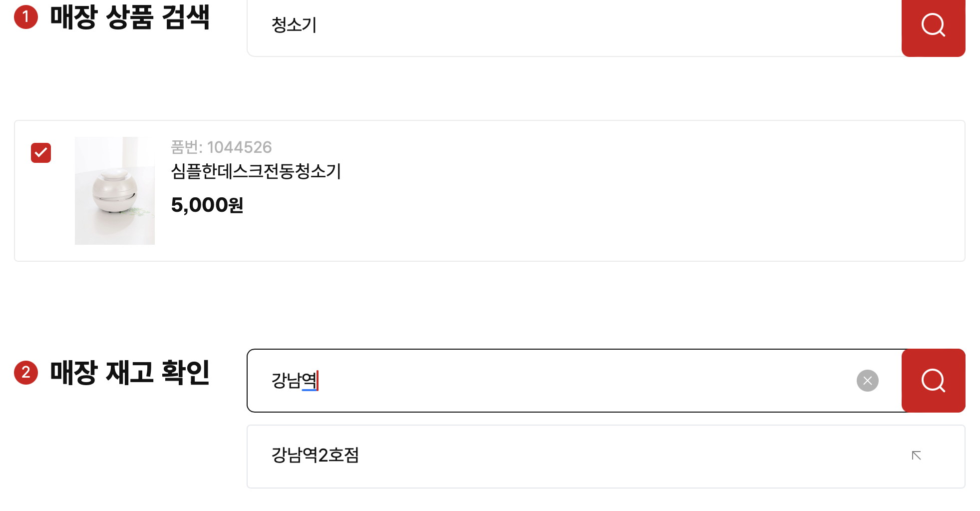Click the magnifier inside the top red button
The height and width of the screenshot is (511, 980).
tap(933, 27)
